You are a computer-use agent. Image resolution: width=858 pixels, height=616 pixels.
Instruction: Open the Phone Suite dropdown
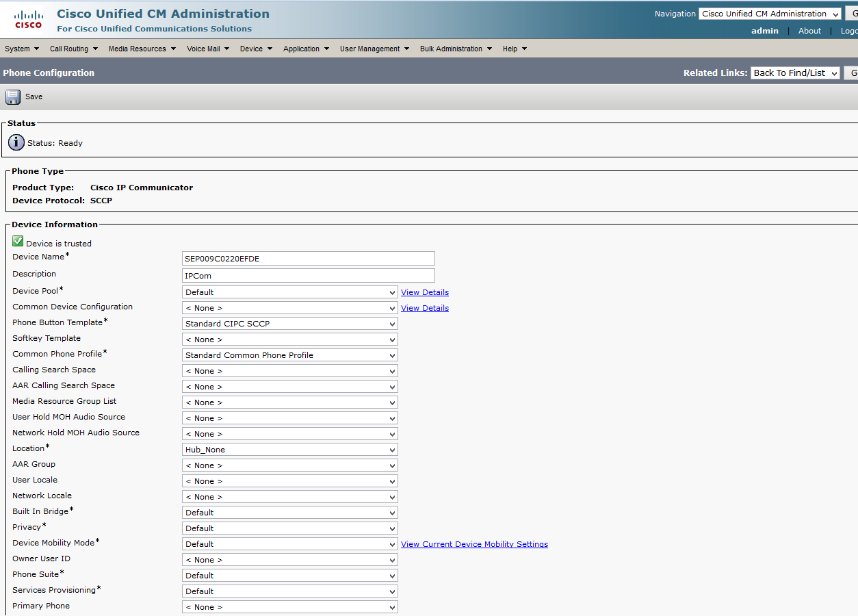290,576
